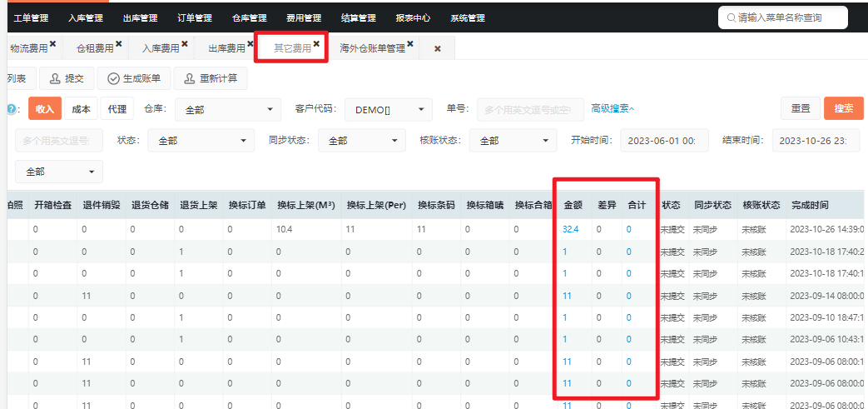Close the 物流费用 tab

tap(52, 44)
